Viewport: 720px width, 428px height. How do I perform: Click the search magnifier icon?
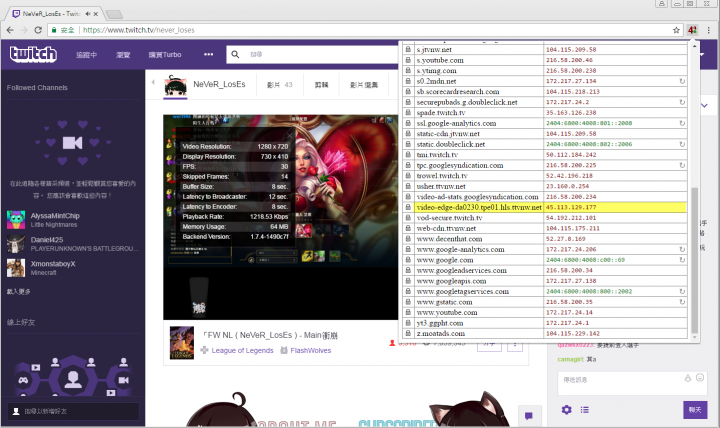tap(235, 54)
